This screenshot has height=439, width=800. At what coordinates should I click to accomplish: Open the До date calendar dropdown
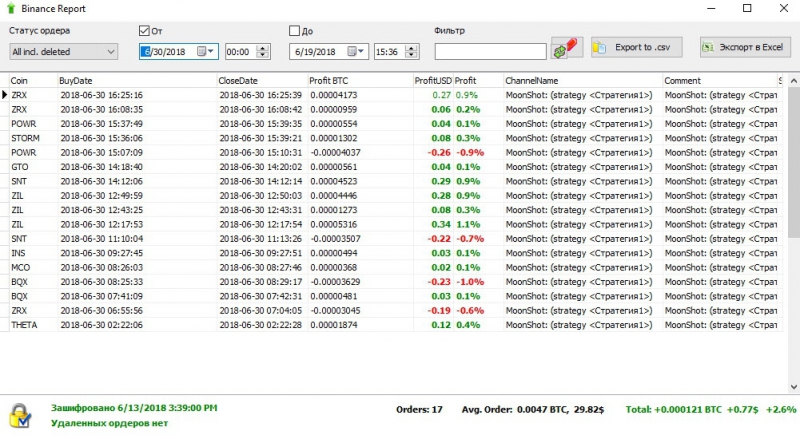click(x=356, y=52)
